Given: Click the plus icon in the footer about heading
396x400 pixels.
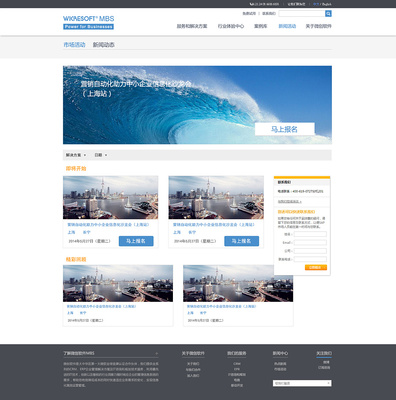Looking at the screenshot, I should pos(157,353).
